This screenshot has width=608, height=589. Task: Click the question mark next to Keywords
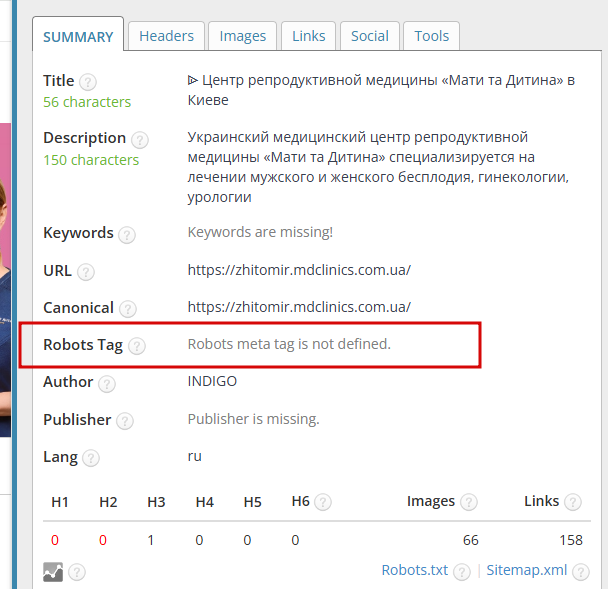click(127, 235)
